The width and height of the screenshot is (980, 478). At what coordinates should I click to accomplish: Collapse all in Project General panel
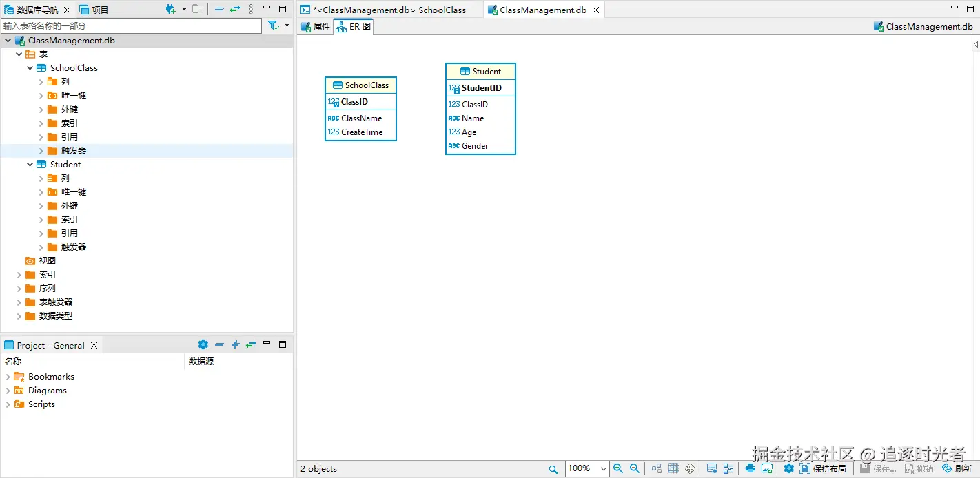click(x=219, y=344)
